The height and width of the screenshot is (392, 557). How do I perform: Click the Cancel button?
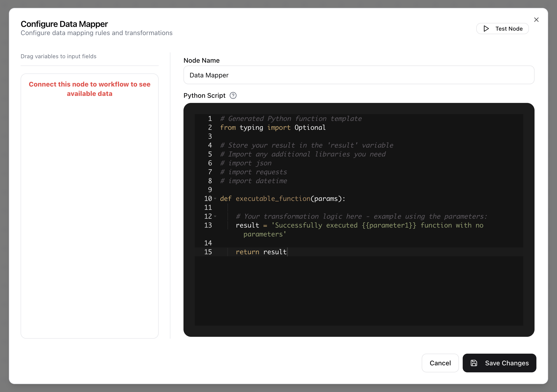click(x=440, y=363)
